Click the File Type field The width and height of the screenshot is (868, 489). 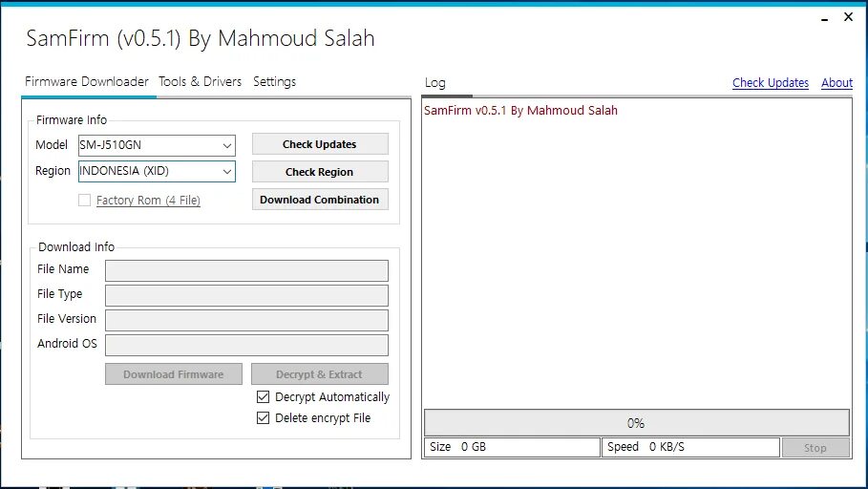coord(247,296)
